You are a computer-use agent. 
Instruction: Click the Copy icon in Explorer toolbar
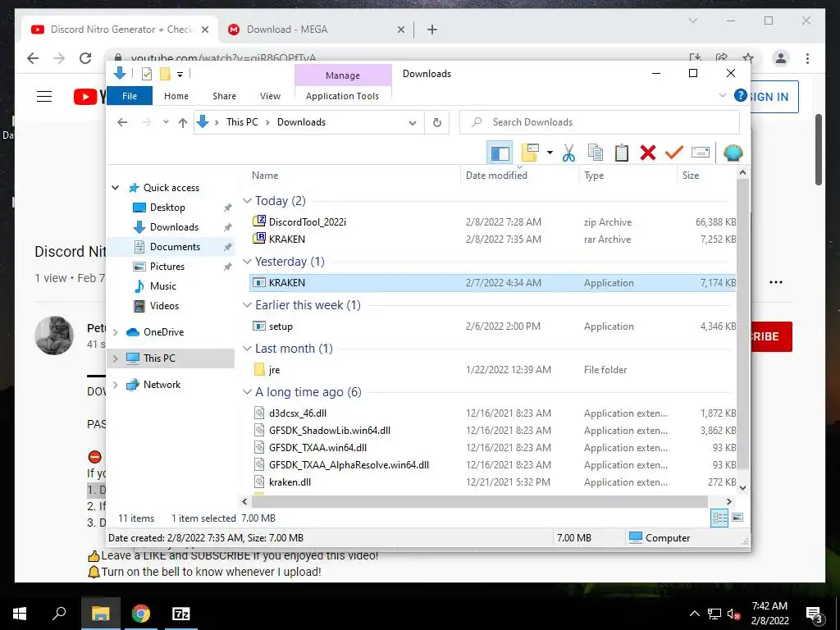click(596, 153)
